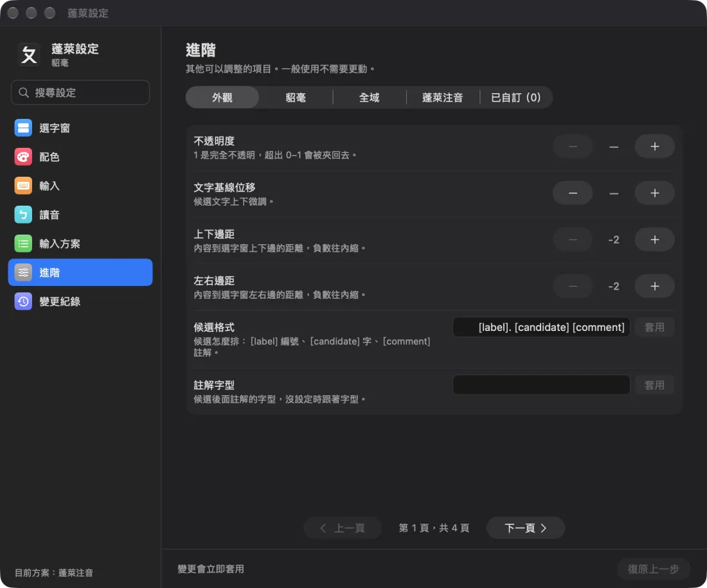Screen dimensions: 707x588
Task: Click the 候選格式 text field
Action: pos(541,327)
